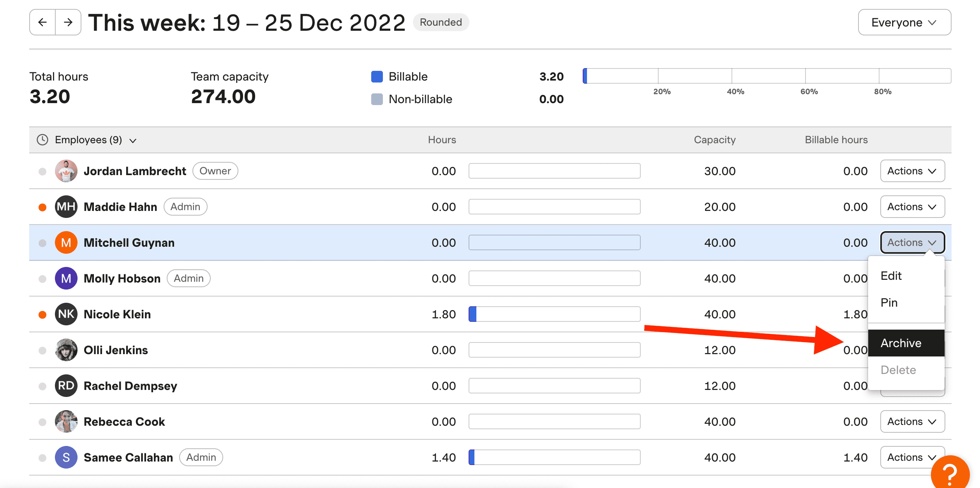This screenshot has height=488, width=980.
Task: Select Archive from the Actions menu
Action: click(906, 343)
